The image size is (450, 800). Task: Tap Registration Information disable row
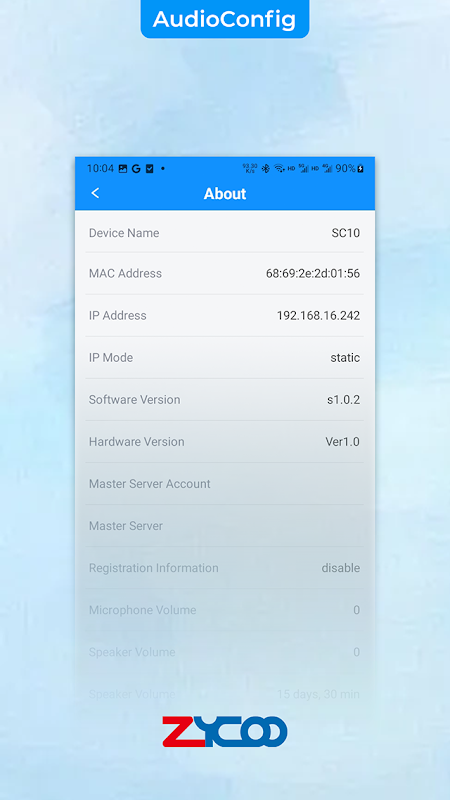[225, 568]
